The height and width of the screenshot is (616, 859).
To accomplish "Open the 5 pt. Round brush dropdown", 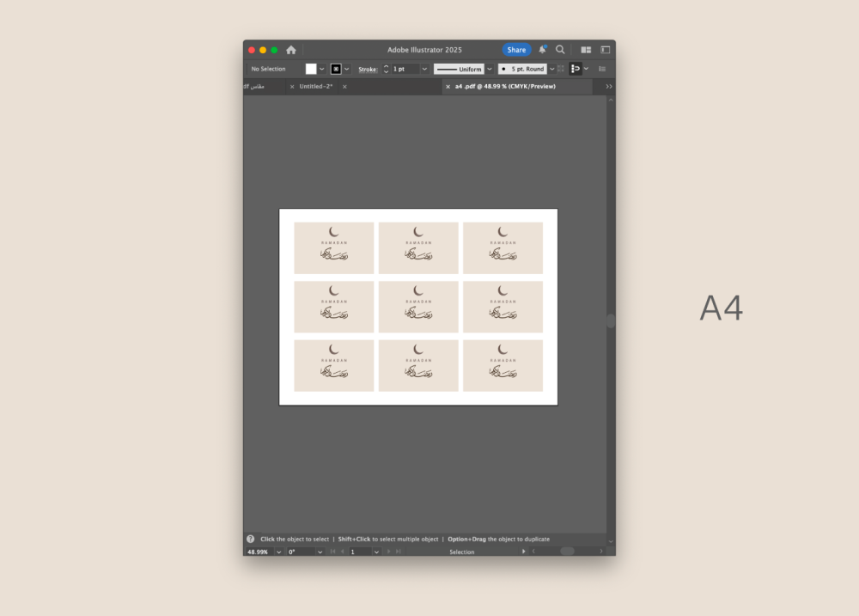I will 551,69.
